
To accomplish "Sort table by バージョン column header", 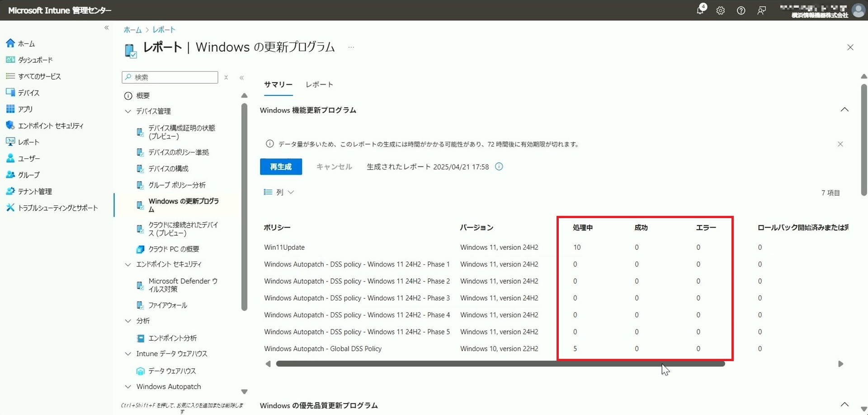I will point(476,227).
